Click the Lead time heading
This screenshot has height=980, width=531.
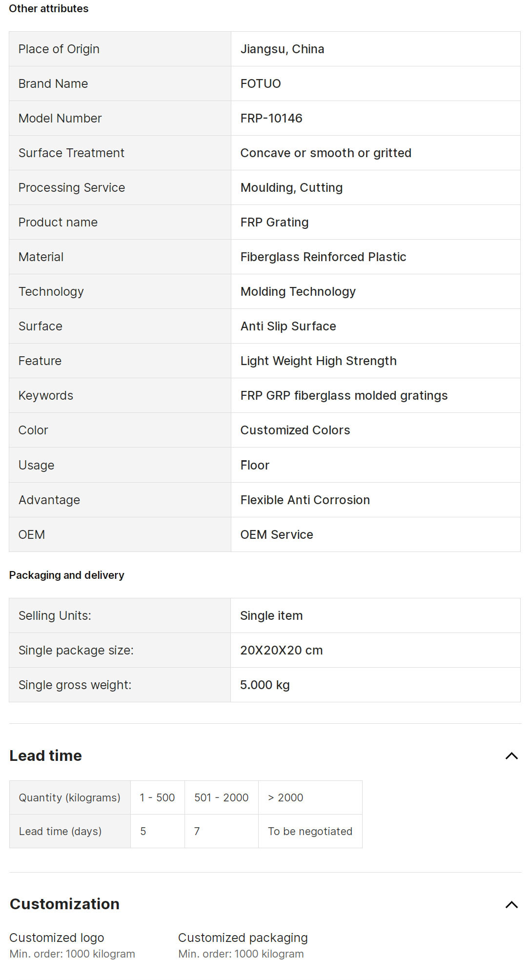click(x=45, y=756)
